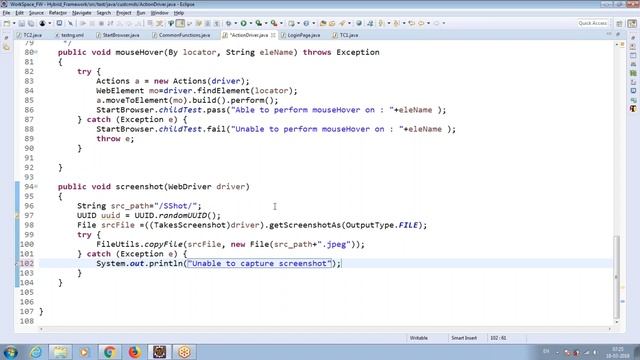Image resolution: width=640 pixels, height=360 pixels.
Task: Click the Open Task toolbar icon
Action: [x=332, y=23]
